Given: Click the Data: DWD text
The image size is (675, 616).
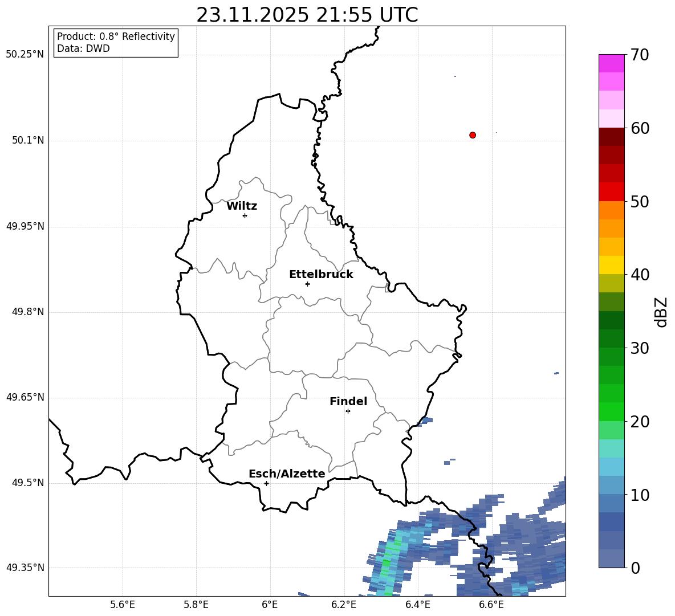Looking at the screenshot, I should click(83, 48).
